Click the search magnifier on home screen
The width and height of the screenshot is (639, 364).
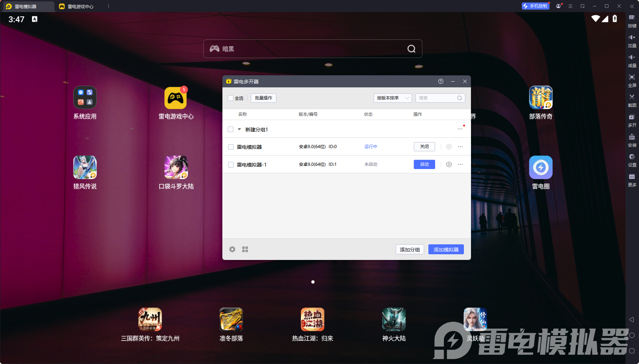[411, 49]
